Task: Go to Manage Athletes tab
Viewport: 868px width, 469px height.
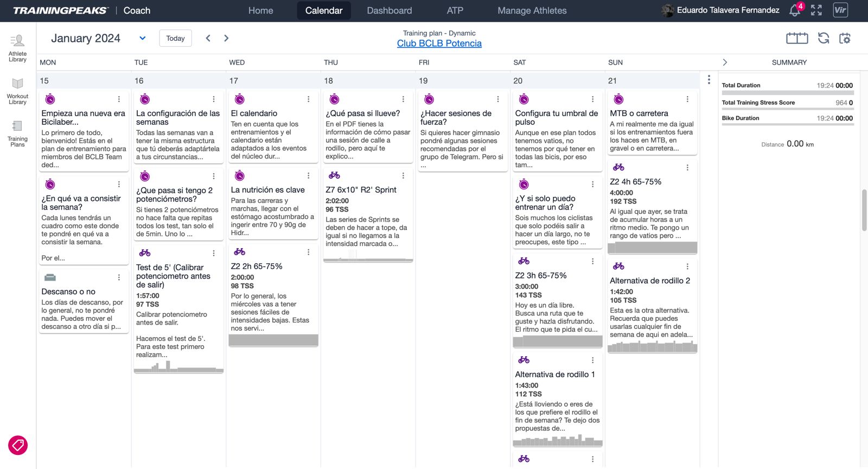Action: pos(532,10)
